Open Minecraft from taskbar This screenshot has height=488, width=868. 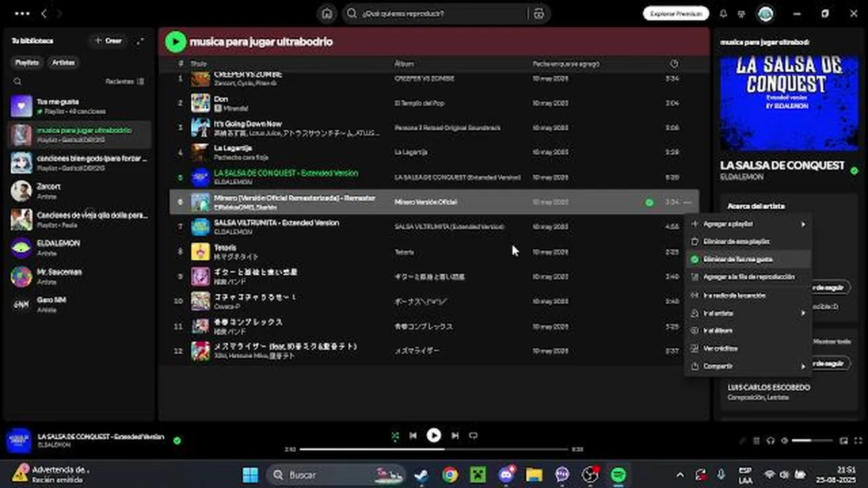[x=478, y=474]
